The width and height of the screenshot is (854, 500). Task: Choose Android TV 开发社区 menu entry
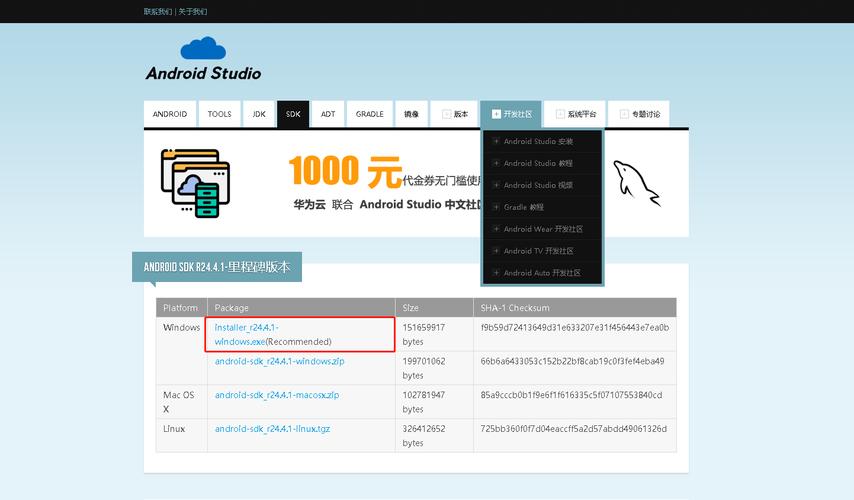(x=542, y=251)
